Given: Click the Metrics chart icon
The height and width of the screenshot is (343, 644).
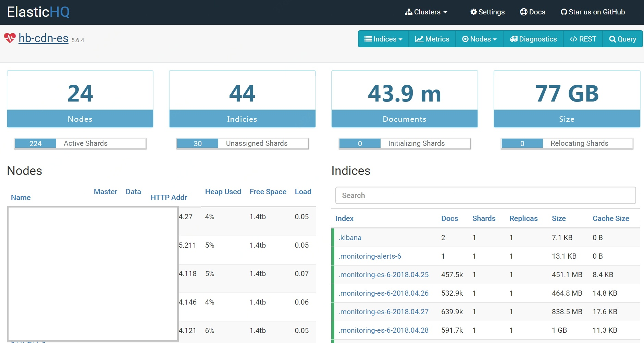Looking at the screenshot, I should (x=419, y=39).
